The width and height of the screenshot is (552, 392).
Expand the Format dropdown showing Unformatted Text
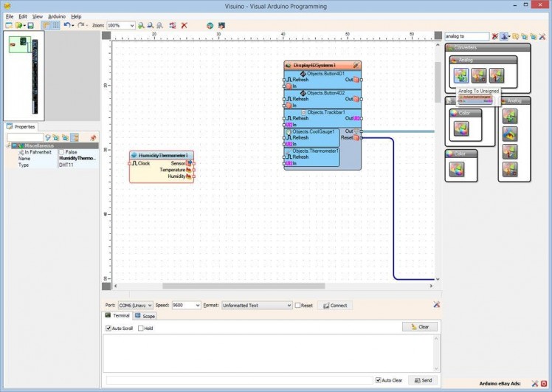click(289, 305)
